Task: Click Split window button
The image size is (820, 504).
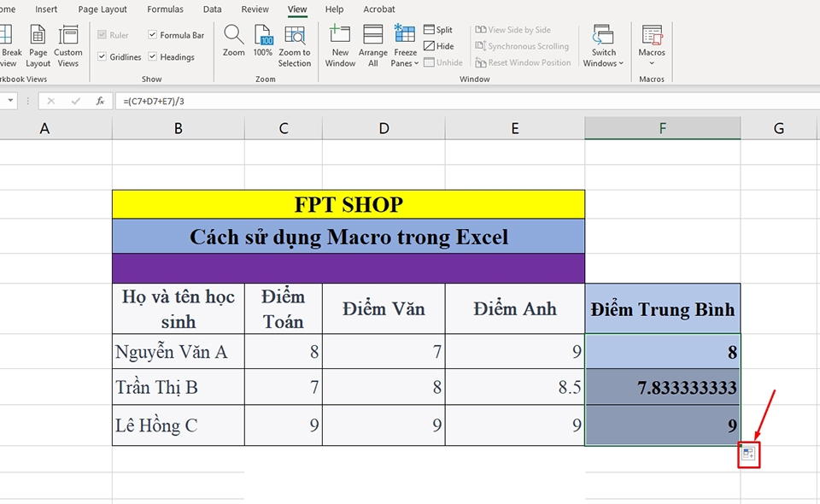Action: click(438, 30)
